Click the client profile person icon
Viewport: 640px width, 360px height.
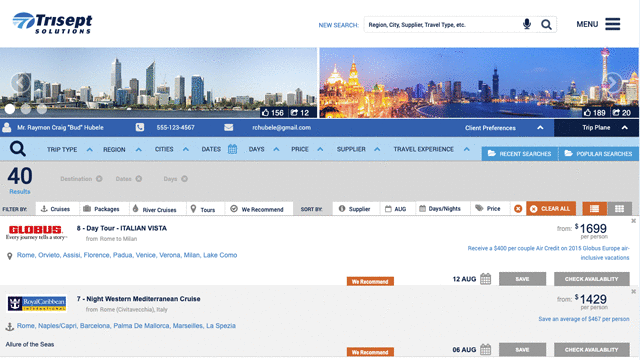click(x=7, y=127)
